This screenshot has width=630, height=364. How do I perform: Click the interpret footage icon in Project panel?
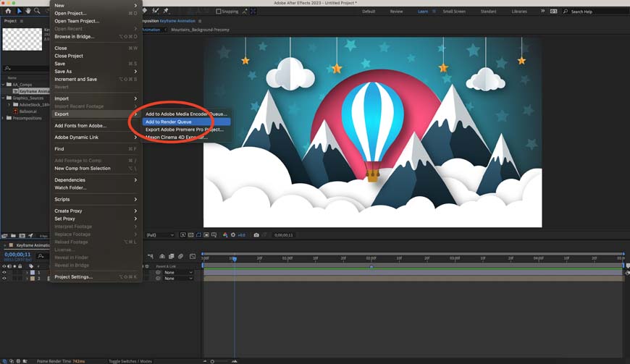pyautogui.click(x=5, y=236)
